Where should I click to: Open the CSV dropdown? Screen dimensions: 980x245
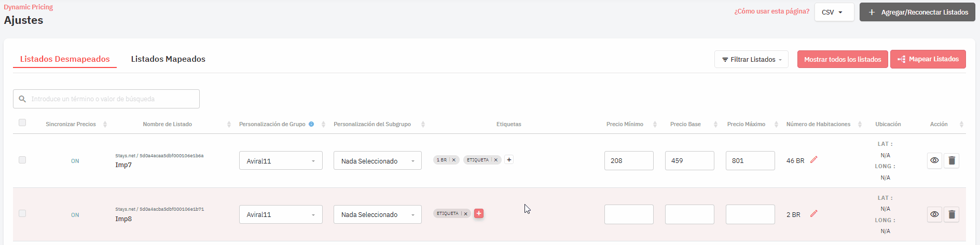coord(834,12)
